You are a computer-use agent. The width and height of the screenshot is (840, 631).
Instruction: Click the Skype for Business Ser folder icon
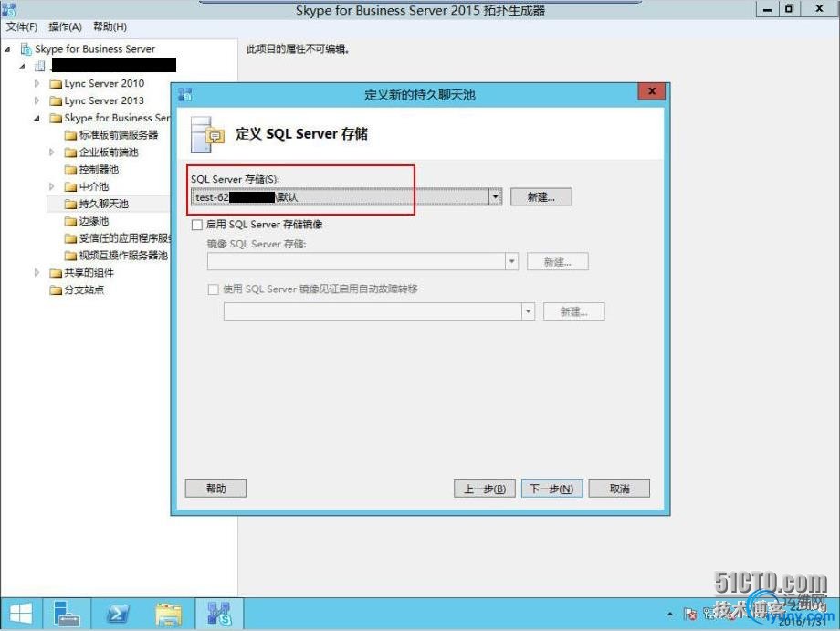[55, 118]
